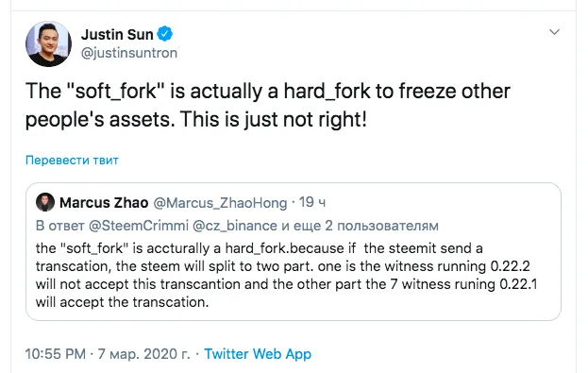
Task: Open the @cz_binance mention
Action: (x=235, y=226)
